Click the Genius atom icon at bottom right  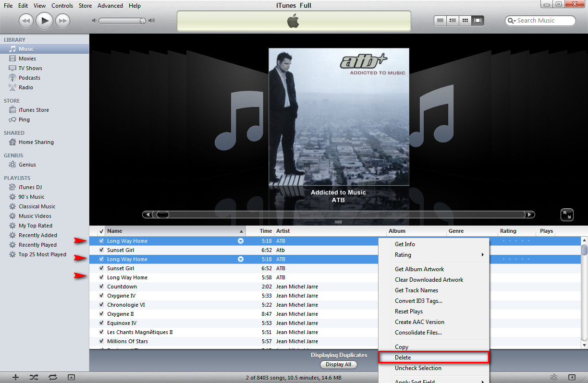pos(554,377)
